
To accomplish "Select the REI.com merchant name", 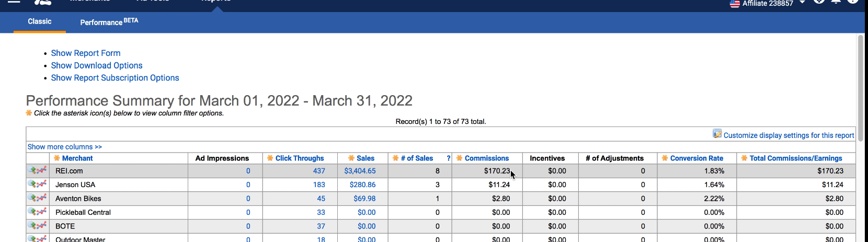I will [69, 171].
